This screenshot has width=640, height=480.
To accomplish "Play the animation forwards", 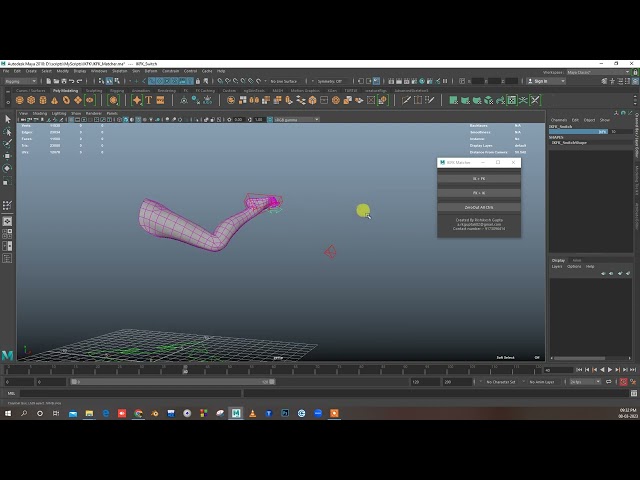I will click(610, 370).
